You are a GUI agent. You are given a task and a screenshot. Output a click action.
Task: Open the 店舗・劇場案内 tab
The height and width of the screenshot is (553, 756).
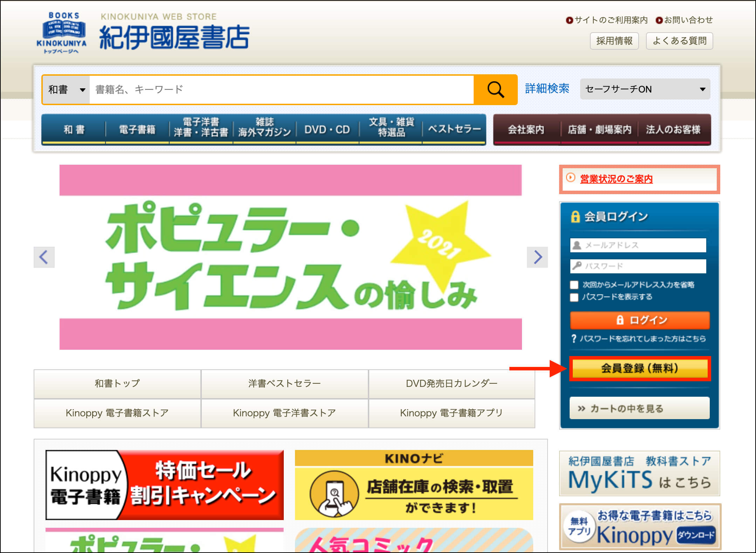point(599,129)
